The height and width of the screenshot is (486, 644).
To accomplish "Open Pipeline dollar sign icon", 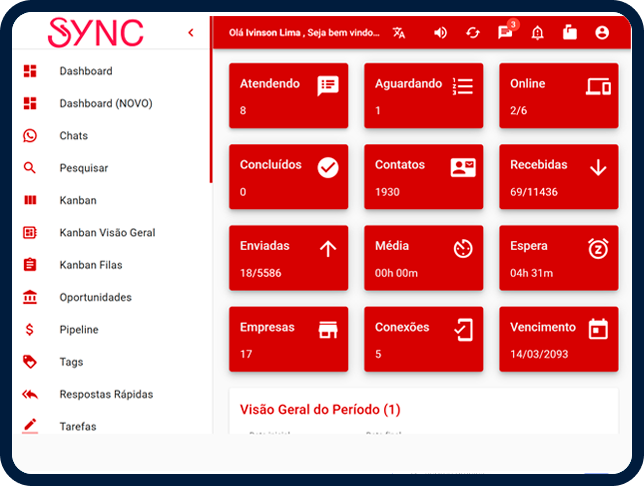I will tap(30, 330).
